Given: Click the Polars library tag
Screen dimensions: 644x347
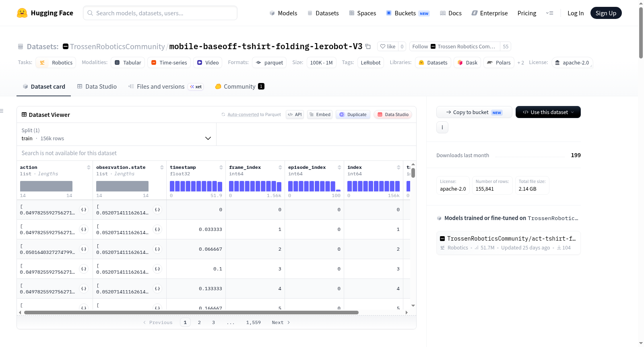Looking at the screenshot, I should coord(499,62).
